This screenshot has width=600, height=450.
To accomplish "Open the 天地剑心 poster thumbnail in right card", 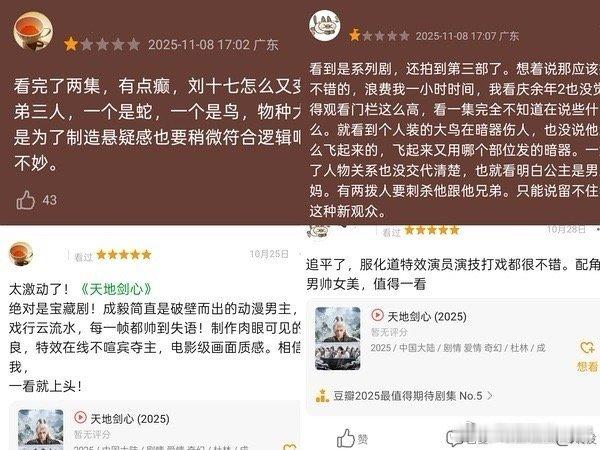I will coord(338,338).
